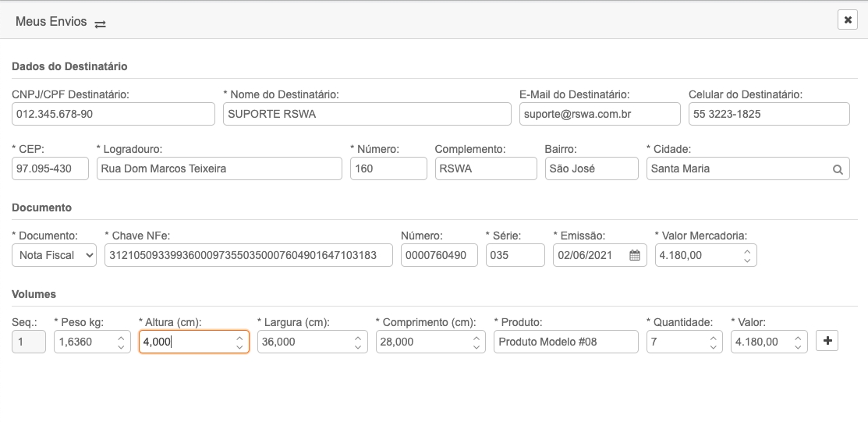Screen dimensions: 868x422
Task: Click the Valor Mercadoria spinner arrows
Action: coord(747,255)
